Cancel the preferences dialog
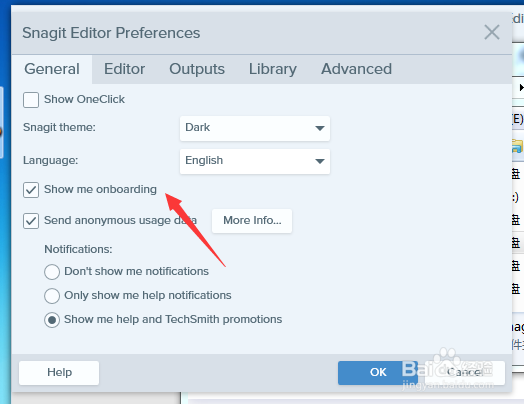This screenshot has width=524, height=404. pyautogui.click(x=465, y=373)
